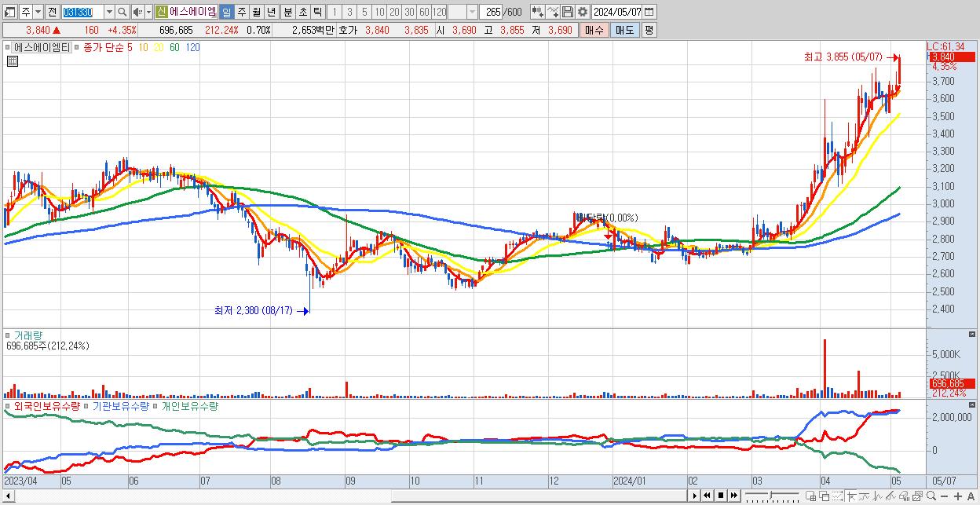
Task: Toggle the 전 button beside stock code
Action: [x=53, y=12]
